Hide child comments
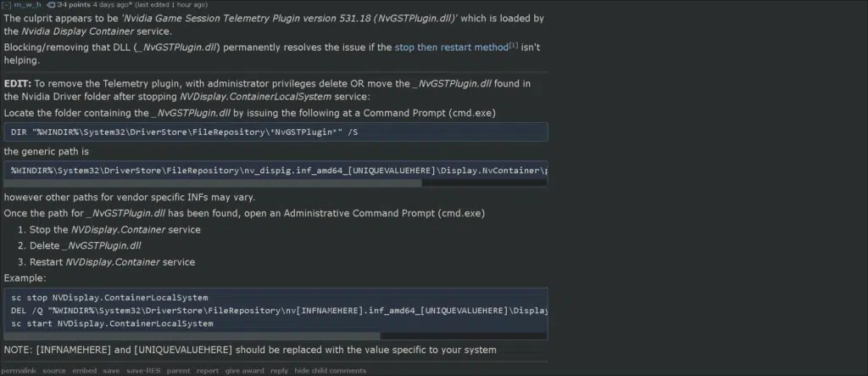This screenshot has height=376, width=868. tap(331, 370)
